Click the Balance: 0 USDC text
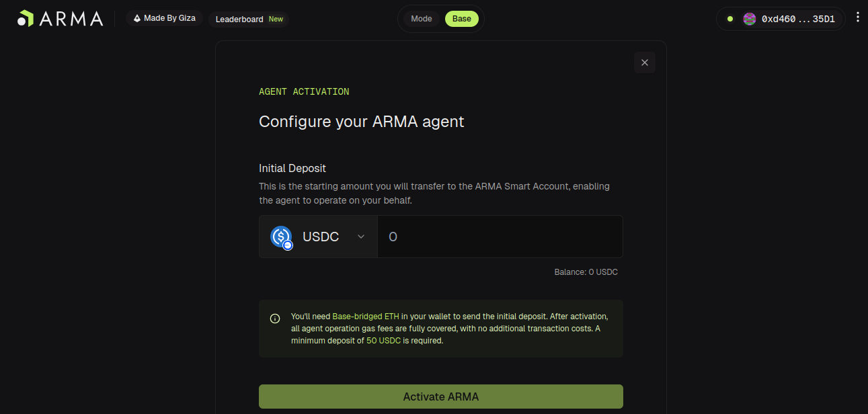 (586, 272)
